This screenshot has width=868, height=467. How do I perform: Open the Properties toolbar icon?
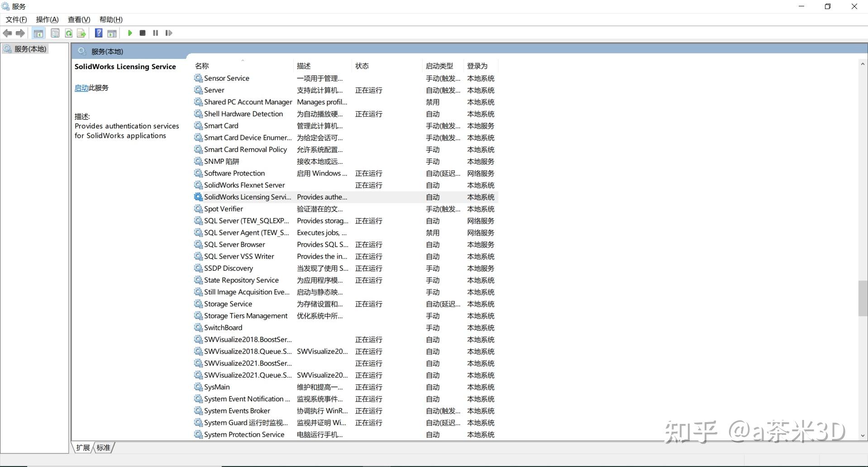[x=55, y=33]
